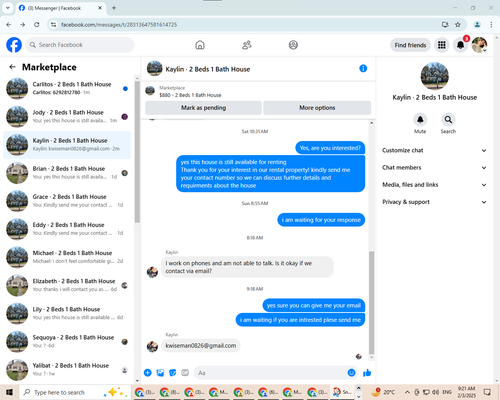Click Kaylin's avatar beside the email message
The image size is (500, 400).
[152, 347]
